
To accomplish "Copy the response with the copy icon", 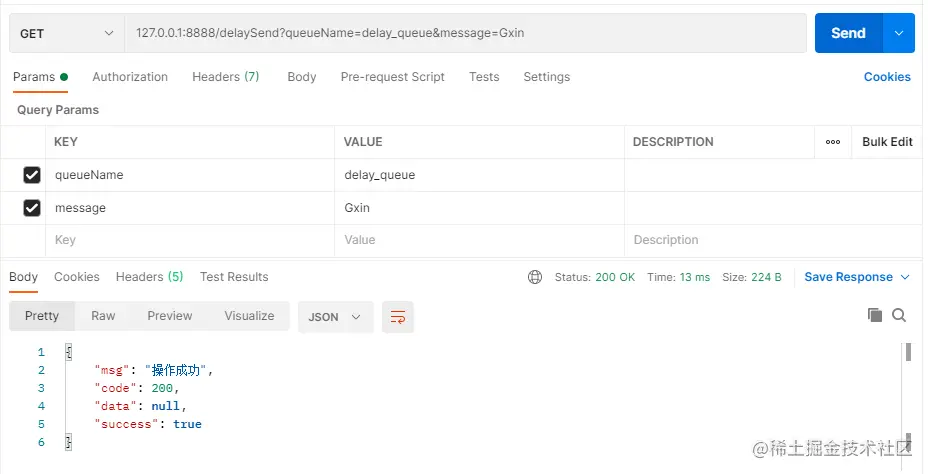I will (875, 315).
